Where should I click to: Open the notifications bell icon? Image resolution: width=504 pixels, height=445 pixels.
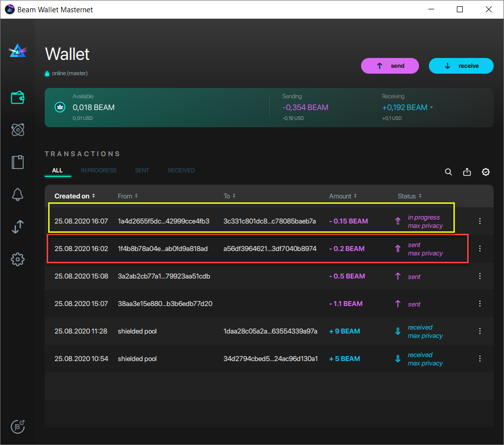[18, 195]
